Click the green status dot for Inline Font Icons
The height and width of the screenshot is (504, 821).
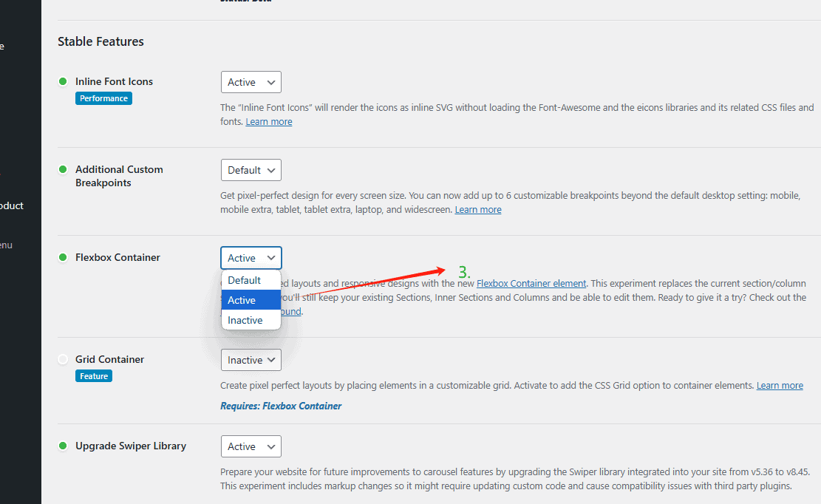coord(63,81)
